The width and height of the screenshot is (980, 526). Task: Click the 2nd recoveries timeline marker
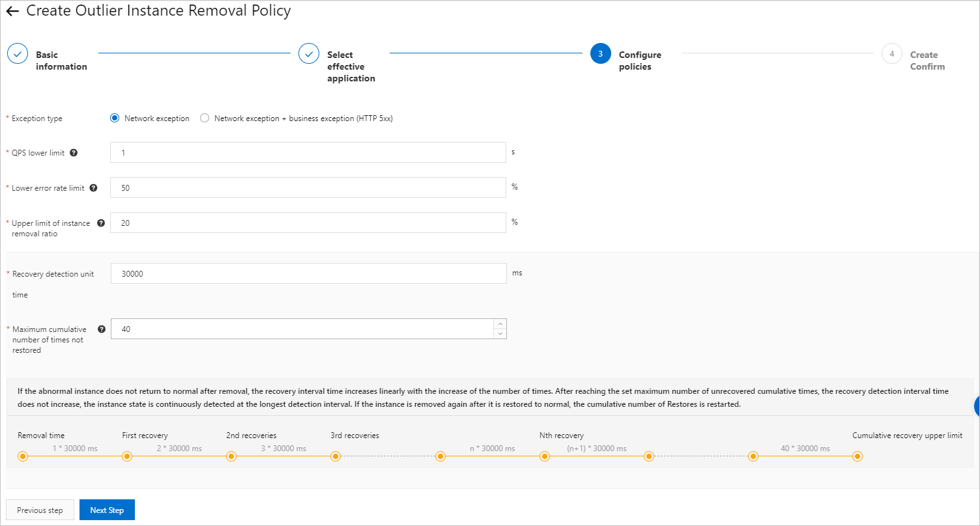tap(231, 456)
